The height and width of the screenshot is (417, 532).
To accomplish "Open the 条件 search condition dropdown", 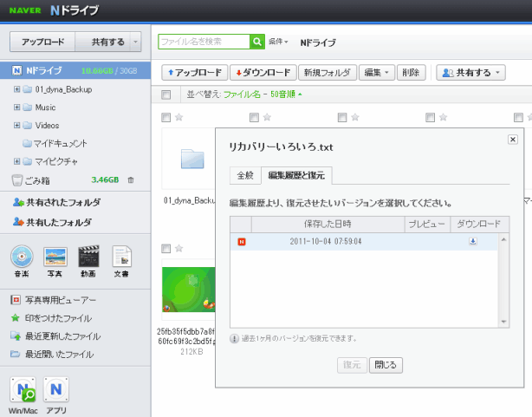I will tap(278, 42).
